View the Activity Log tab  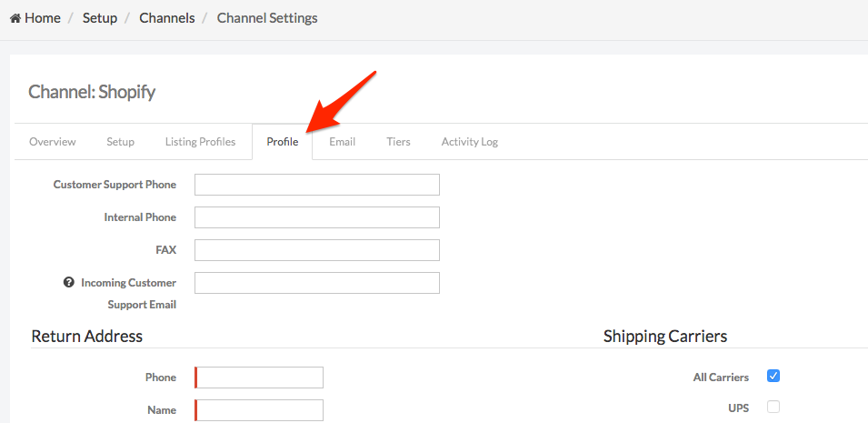469,142
